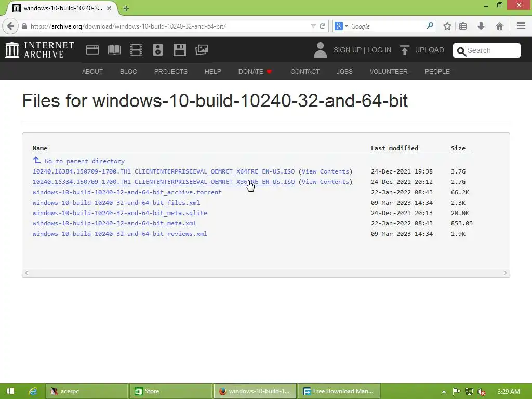Screen dimensions: 532x399
Task: Open the _archive.torrent file link
Action: (x=127, y=192)
